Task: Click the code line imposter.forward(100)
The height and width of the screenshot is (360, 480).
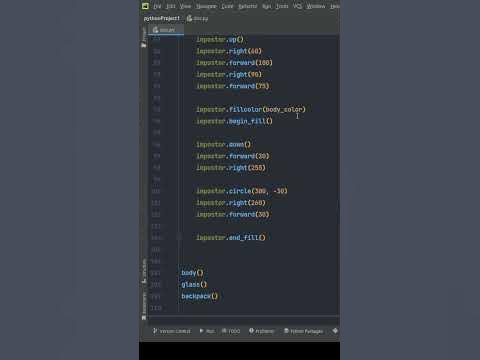Action: click(234, 63)
